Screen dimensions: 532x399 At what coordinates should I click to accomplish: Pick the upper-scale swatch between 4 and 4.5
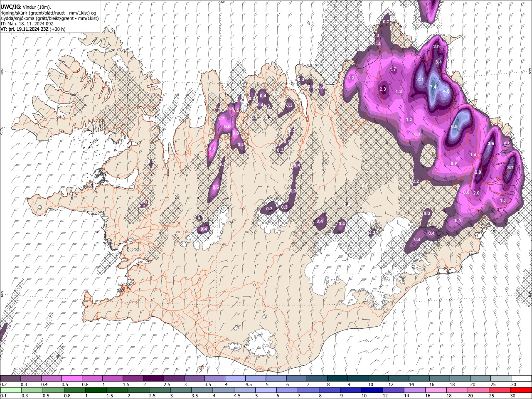coord(235,379)
